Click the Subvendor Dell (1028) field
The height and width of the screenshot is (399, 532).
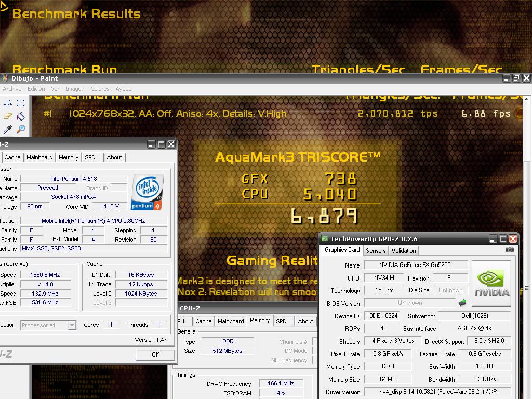coord(474,315)
